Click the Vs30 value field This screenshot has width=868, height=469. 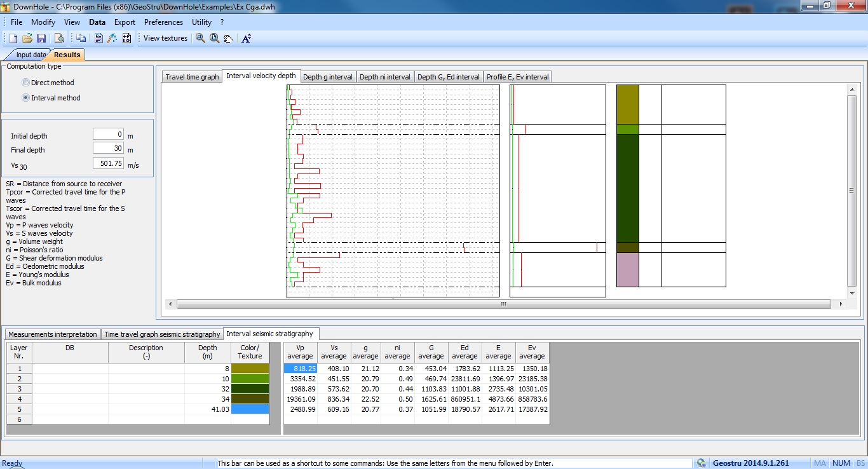coord(109,163)
